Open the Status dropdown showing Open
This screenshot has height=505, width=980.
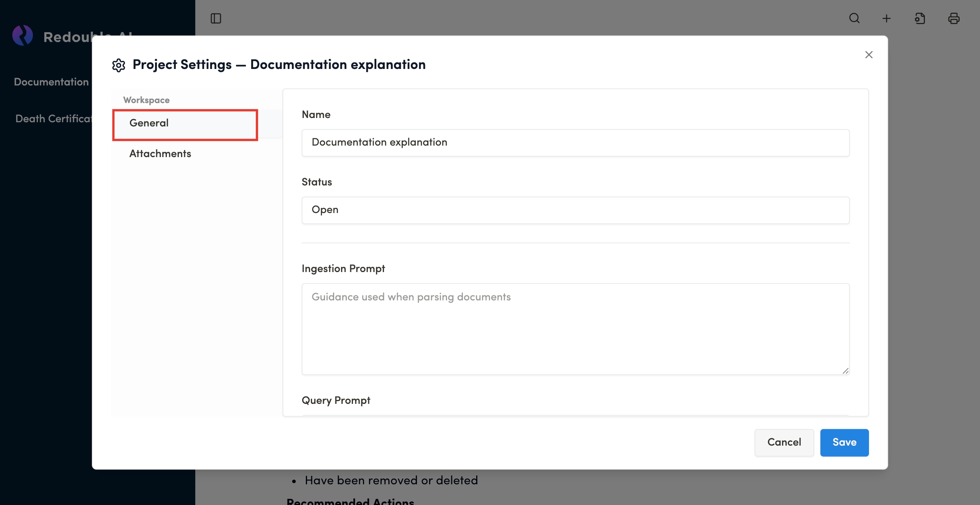575,210
